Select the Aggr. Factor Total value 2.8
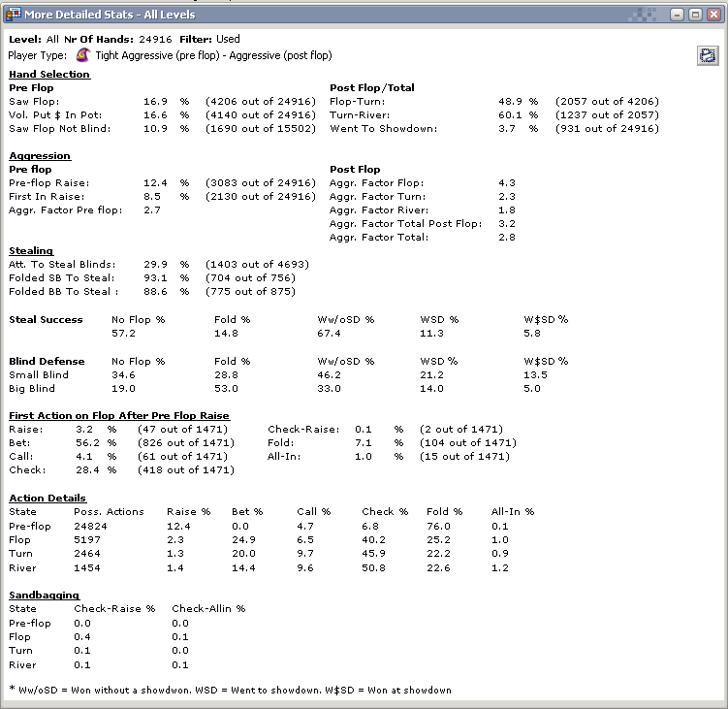Image resolution: width=728 pixels, height=709 pixels. pyautogui.click(x=505, y=237)
